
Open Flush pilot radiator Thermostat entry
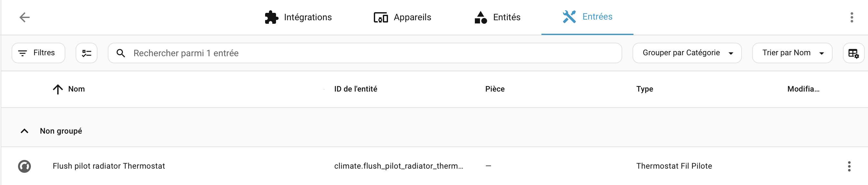click(108, 166)
